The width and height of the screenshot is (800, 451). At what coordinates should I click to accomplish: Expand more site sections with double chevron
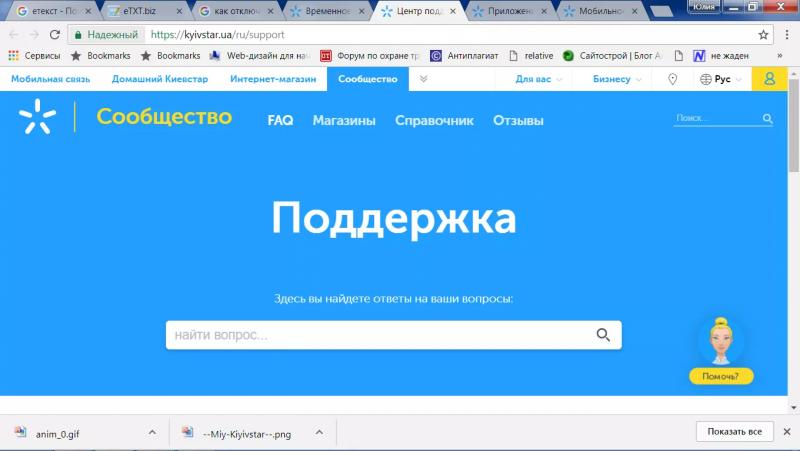[x=423, y=79]
